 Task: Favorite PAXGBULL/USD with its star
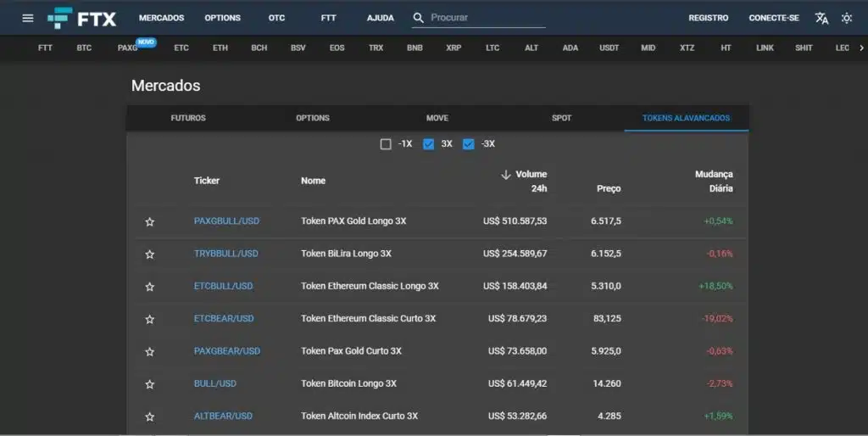[149, 221]
